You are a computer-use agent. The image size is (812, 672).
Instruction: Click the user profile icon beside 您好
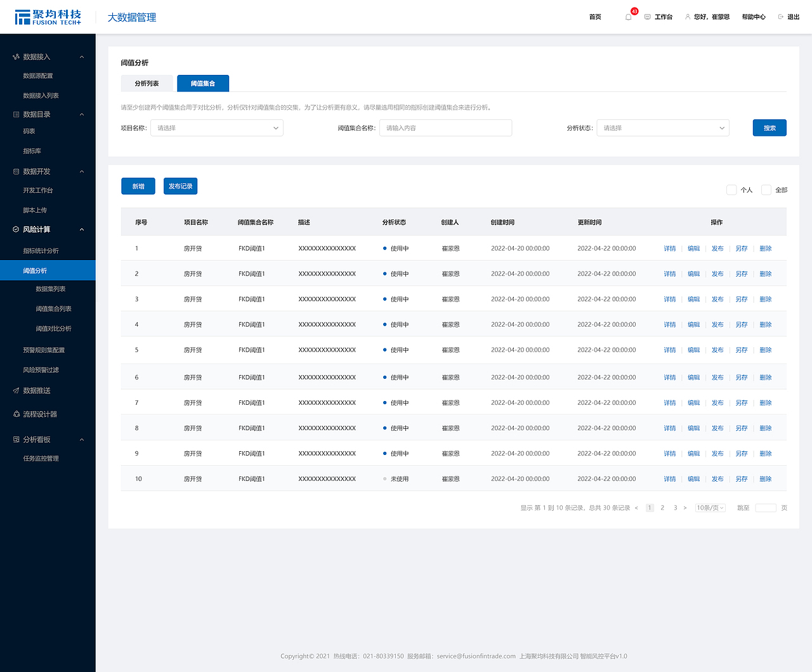[688, 17]
